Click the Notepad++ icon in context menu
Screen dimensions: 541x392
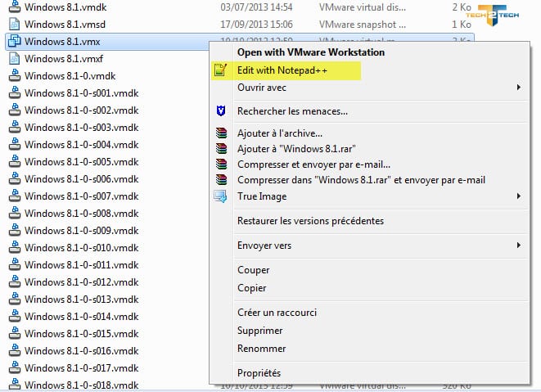(x=220, y=70)
